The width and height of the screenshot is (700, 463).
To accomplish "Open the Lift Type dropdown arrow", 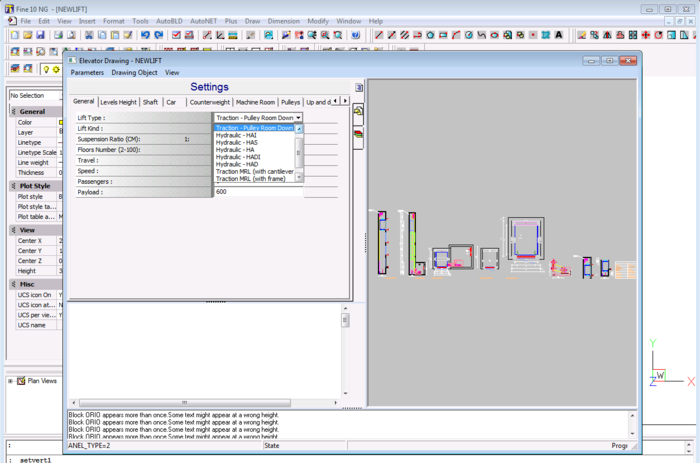I will (x=298, y=118).
